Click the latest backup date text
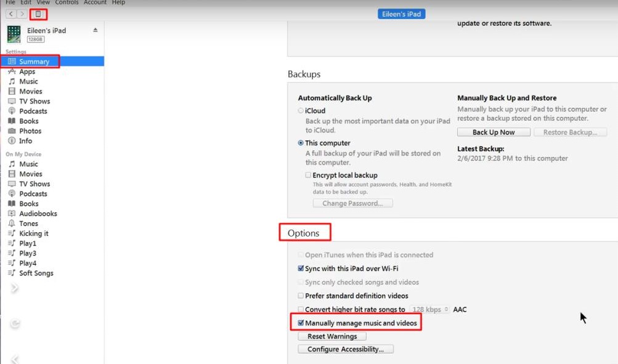 pyautogui.click(x=513, y=158)
